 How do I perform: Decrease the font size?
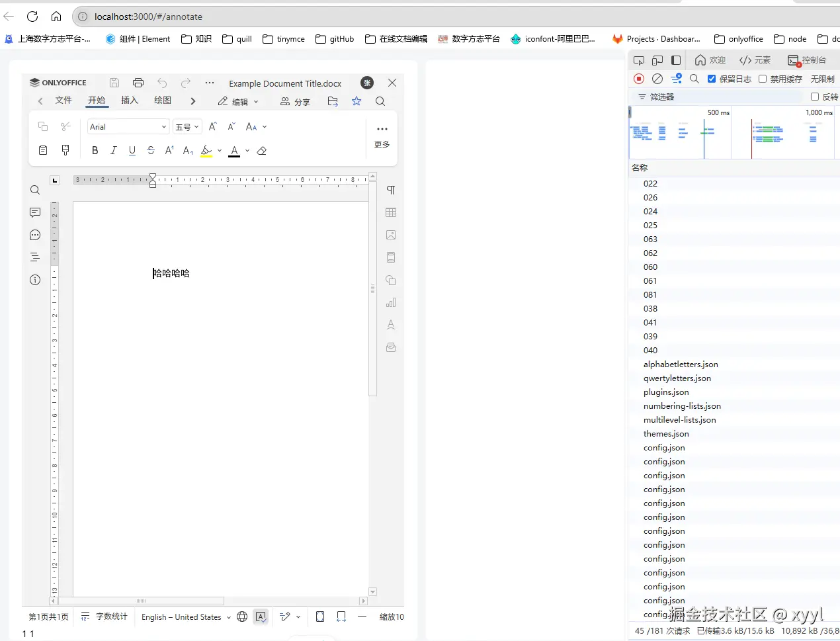(x=231, y=126)
